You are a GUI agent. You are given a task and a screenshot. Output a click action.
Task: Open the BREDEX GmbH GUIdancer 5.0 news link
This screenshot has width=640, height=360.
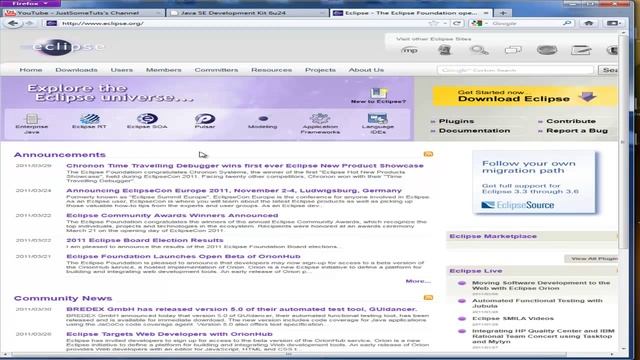tap(242, 309)
